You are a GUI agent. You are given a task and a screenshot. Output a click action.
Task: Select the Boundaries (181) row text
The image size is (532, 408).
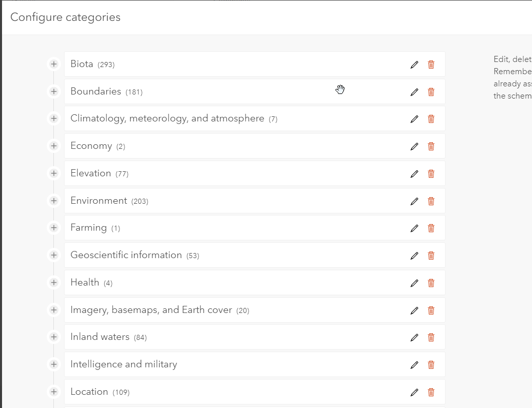pyautogui.click(x=107, y=91)
